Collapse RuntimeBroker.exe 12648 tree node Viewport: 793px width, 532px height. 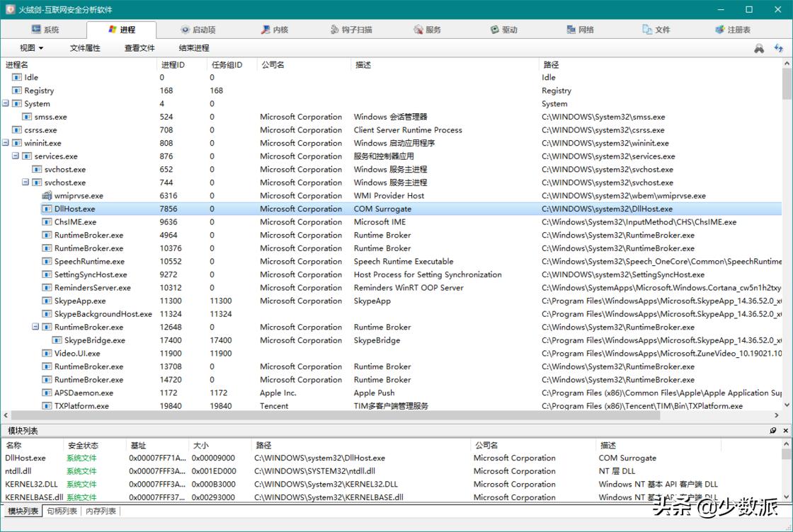(35, 328)
